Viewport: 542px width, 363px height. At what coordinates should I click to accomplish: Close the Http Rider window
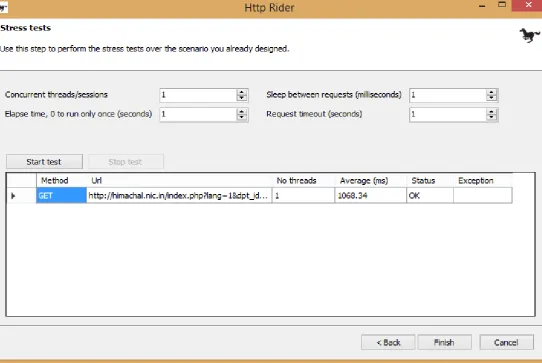528,6
